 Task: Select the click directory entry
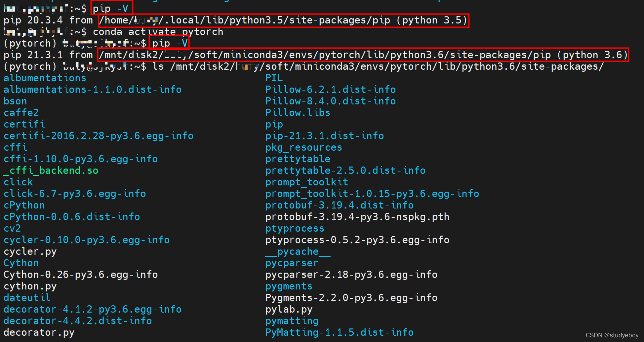point(18,182)
